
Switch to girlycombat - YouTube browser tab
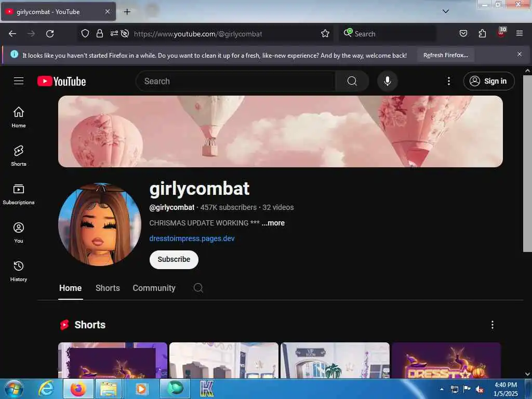pyautogui.click(x=58, y=12)
